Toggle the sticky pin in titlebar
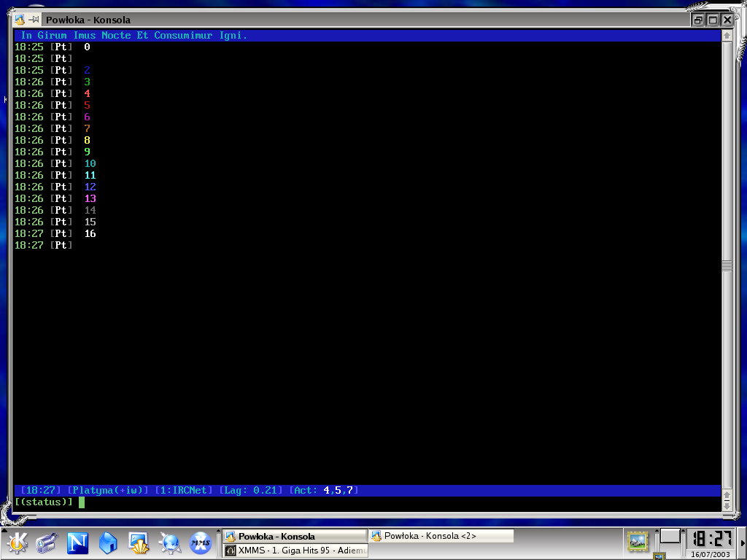Image resolution: width=747 pixels, height=560 pixels. point(34,20)
